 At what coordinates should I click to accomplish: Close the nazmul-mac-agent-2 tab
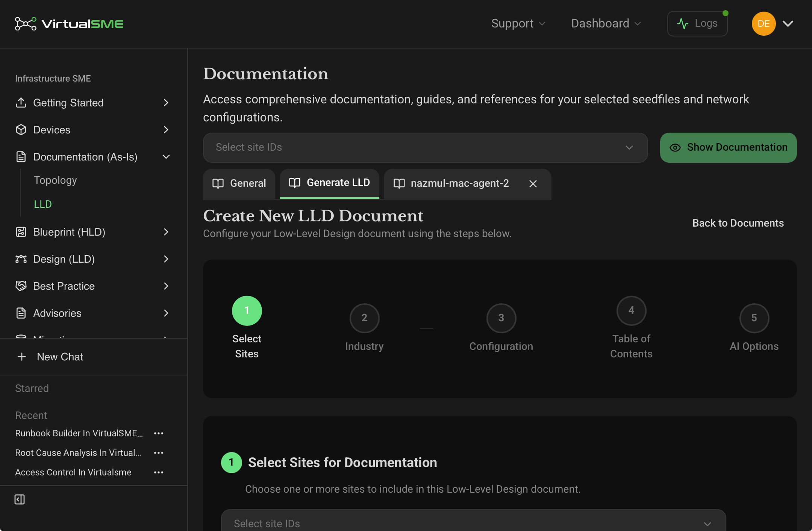533,184
